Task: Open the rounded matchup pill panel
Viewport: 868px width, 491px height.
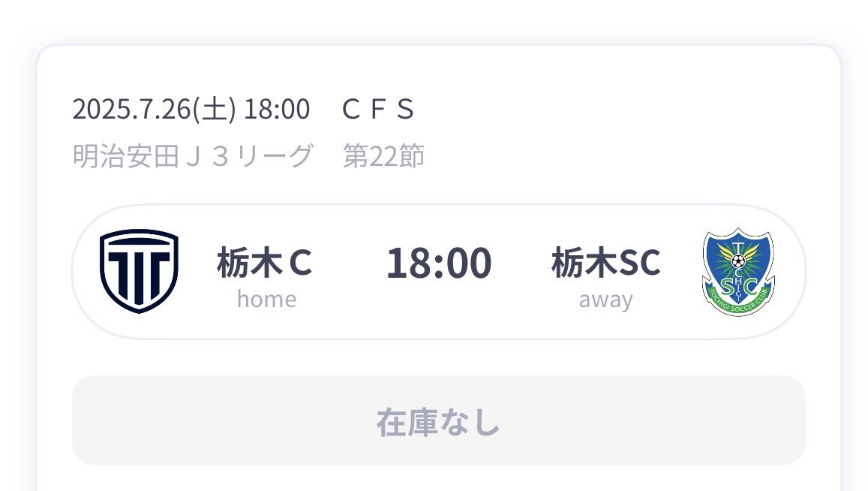Action: (x=438, y=272)
